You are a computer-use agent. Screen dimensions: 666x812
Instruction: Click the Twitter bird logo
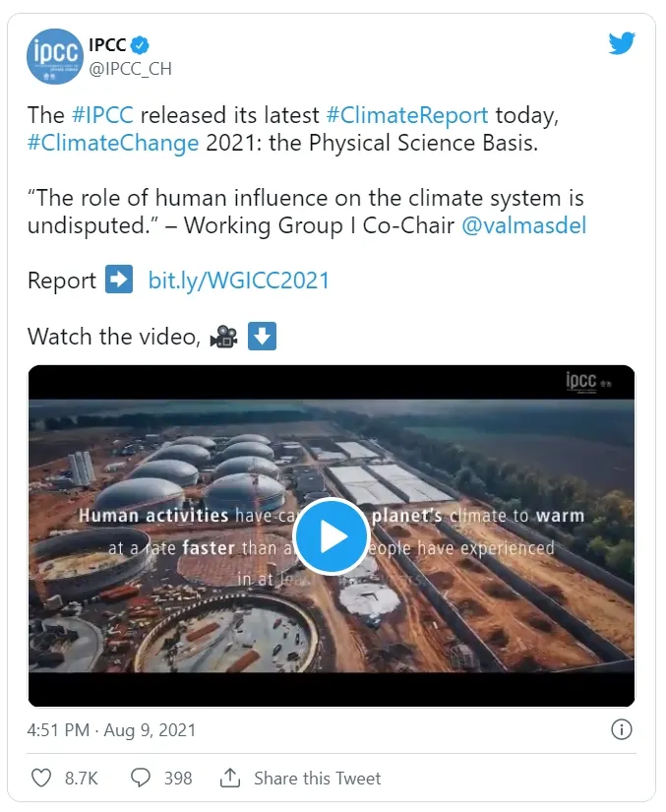[x=621, y=44]
